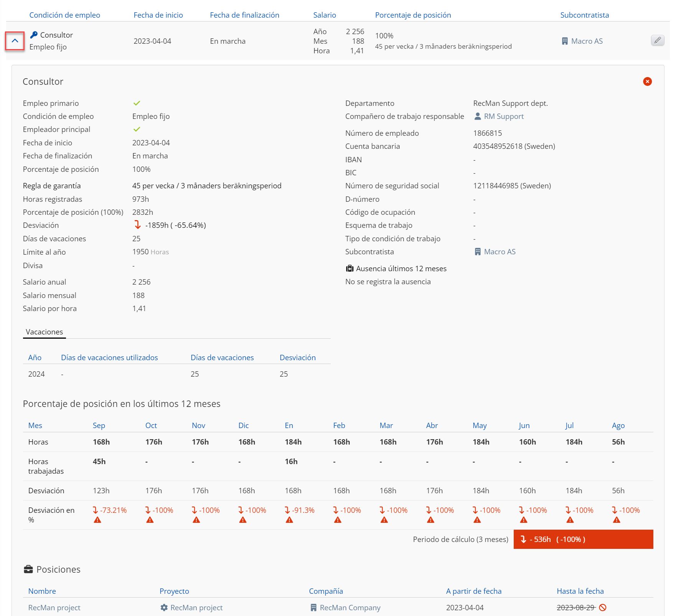Click the building icon next to Macro AS header row
The image size is (676, 616).
pyautogui.click(x=565, y=41)
